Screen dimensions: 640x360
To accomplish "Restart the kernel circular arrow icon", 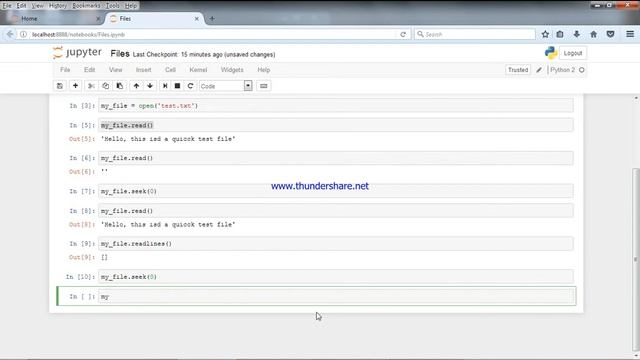I will 190,86.
